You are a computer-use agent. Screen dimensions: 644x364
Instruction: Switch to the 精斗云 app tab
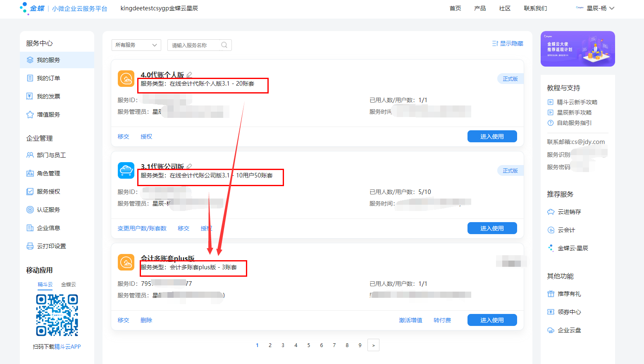pyautogui.click(x=45, y=285)
